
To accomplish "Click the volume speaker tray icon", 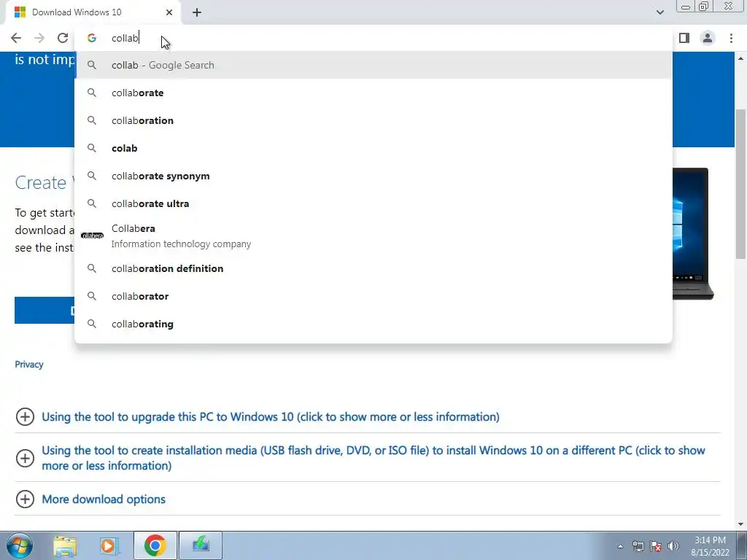I will click(x=673, y=546).
